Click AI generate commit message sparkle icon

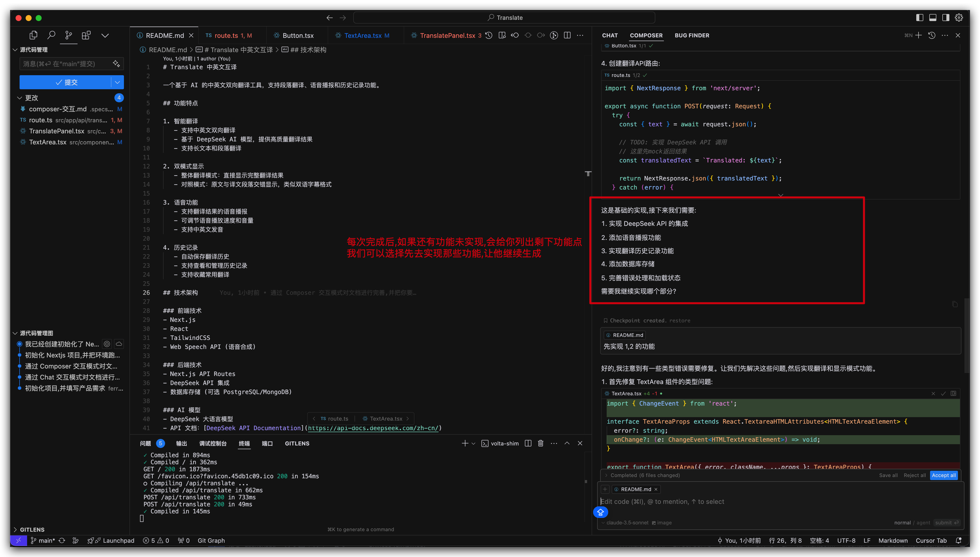[116, 63]
